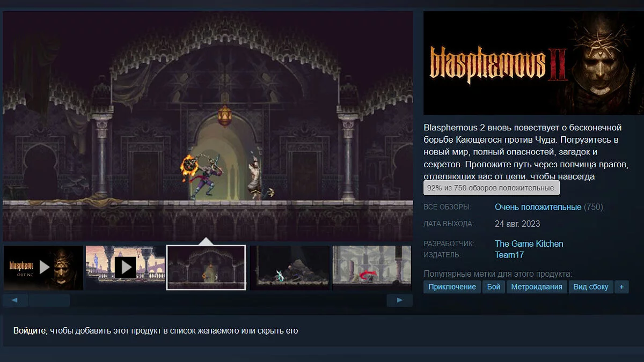
Task: Click the left arrow of thumbnail strip
Action: click(x=16, y=300)
